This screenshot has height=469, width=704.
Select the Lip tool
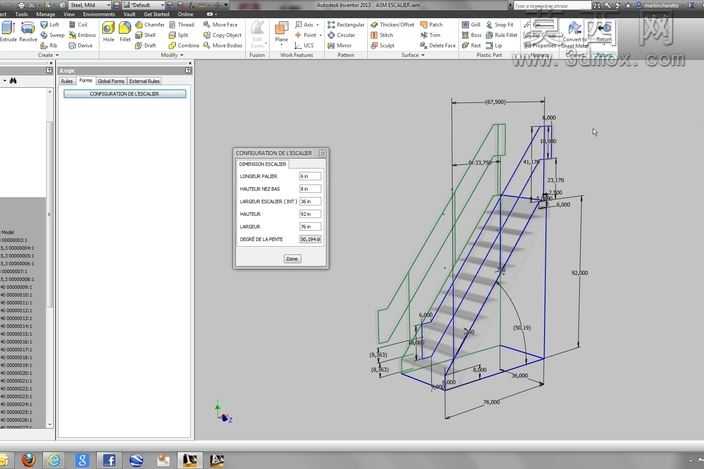click(x=494, y=45)
